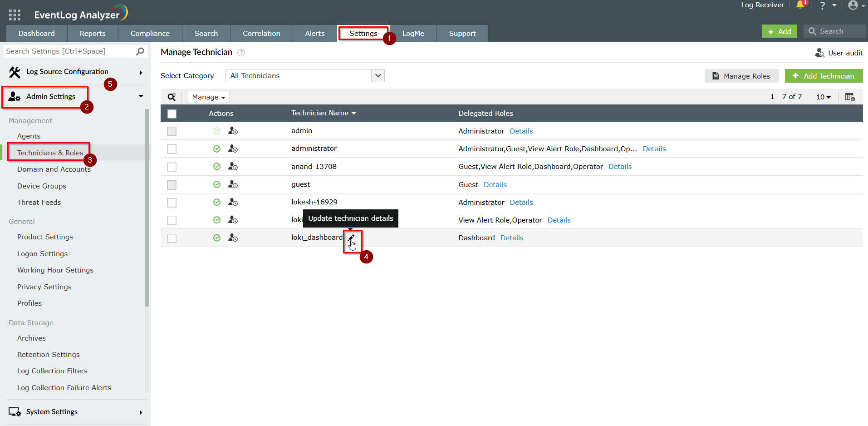868x426 pixels.
Task: Click the status icon for lokesh-16929
Action: (217, 202)
